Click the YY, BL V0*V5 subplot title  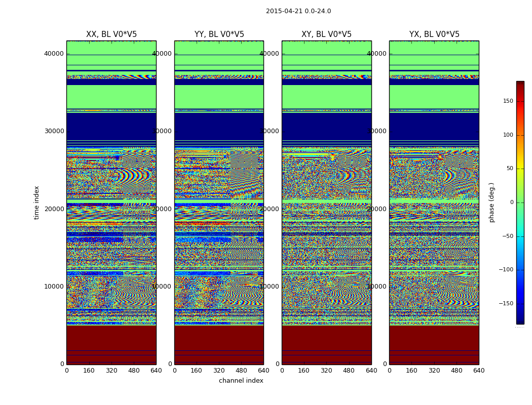(219, 34)
